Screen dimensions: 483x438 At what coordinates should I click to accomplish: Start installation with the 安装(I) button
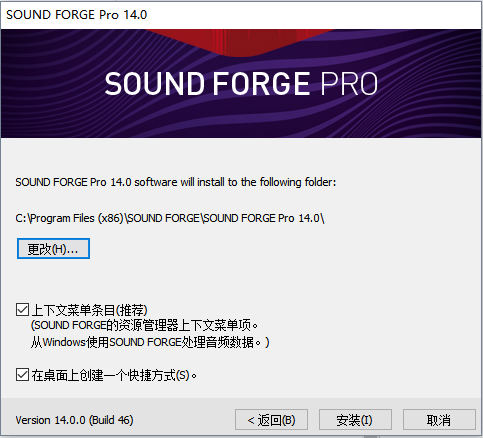(x=355, y=420)
